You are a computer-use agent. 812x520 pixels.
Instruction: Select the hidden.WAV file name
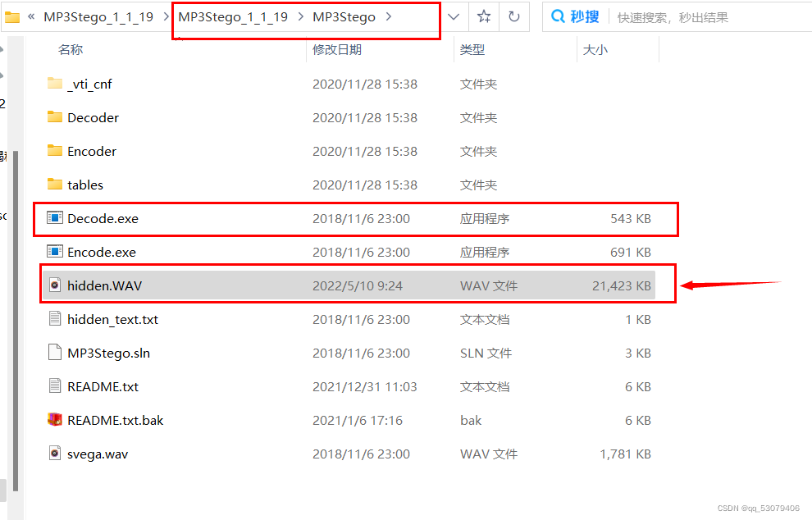[105, 286]
